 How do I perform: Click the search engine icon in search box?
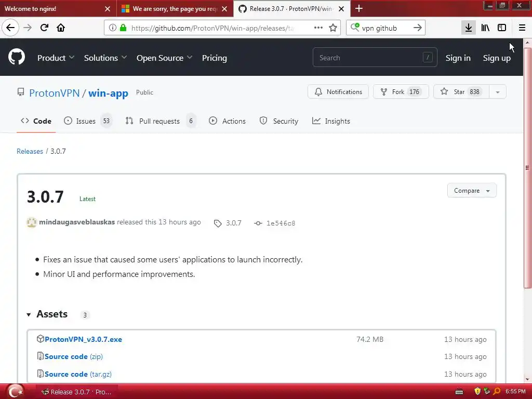(x=355, y=27)
